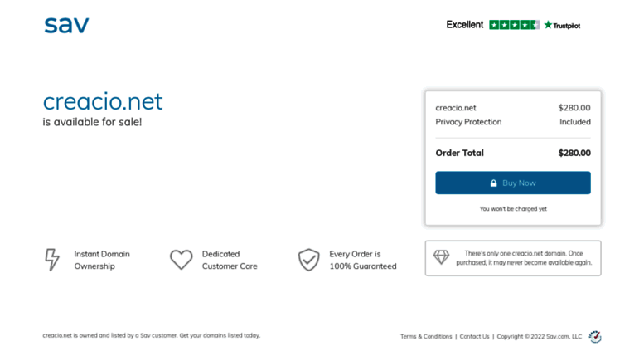Viewport: 644px width, 351px height.
Task: Click the Buy Now button
Action: [x=513, y=183]
